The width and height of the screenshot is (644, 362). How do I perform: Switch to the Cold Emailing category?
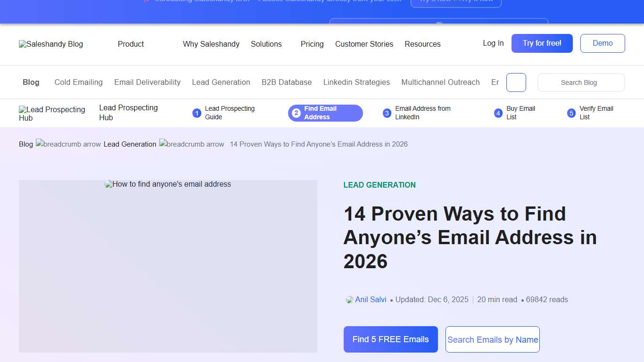[78, 82]
